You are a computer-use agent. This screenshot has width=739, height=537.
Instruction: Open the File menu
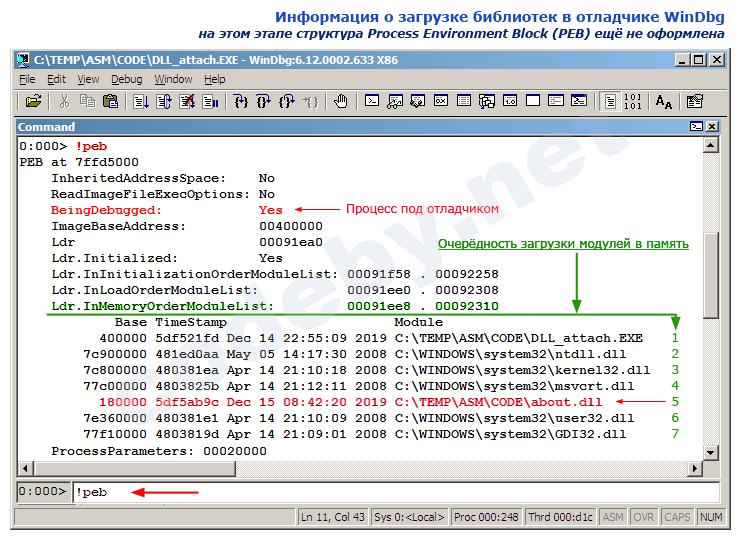coord(27,80)
